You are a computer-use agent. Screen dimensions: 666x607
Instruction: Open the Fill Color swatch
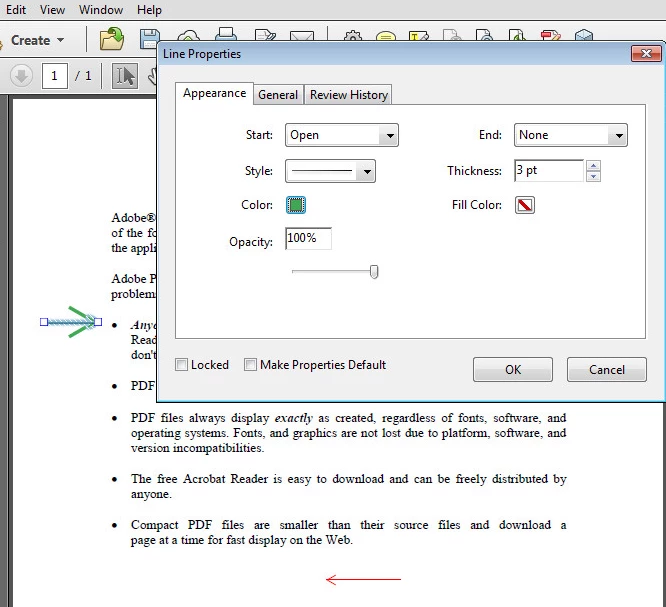(x=525, y=205)
